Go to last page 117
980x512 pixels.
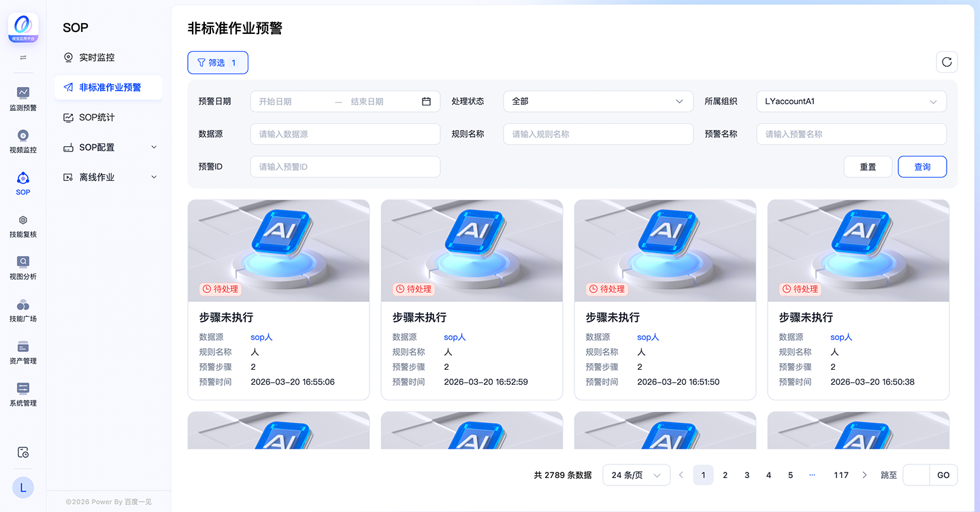point(841,475)
